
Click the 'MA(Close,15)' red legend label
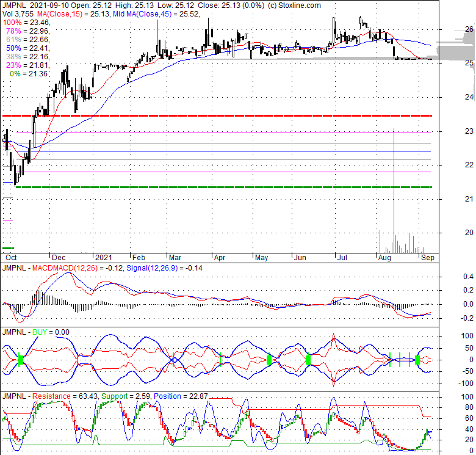60,14
